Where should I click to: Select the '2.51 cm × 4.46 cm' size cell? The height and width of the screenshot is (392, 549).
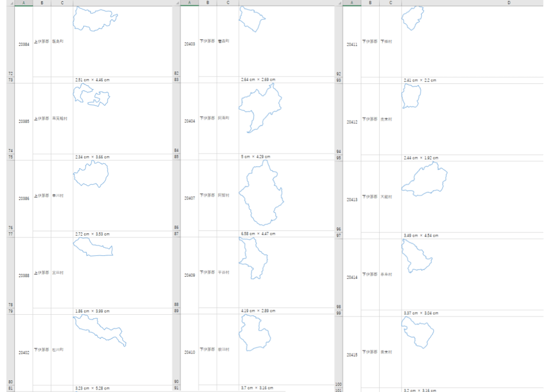tap(123, 80)
